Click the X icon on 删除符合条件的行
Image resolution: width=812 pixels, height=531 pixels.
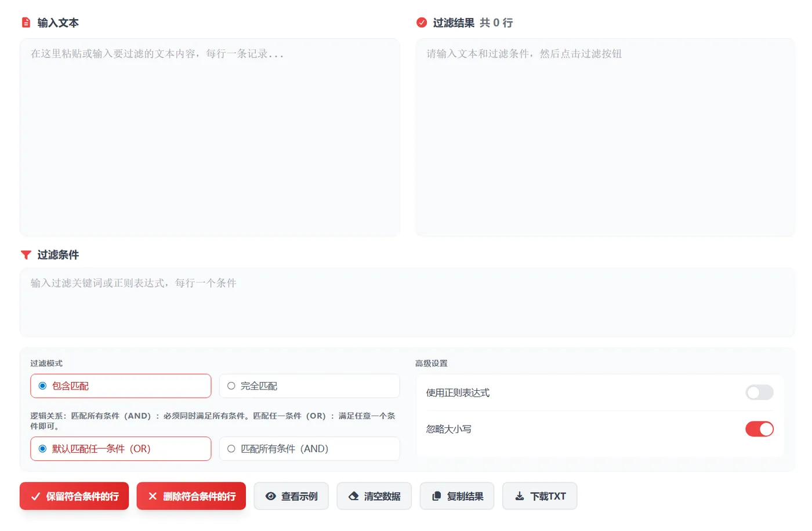click(152, 496)
